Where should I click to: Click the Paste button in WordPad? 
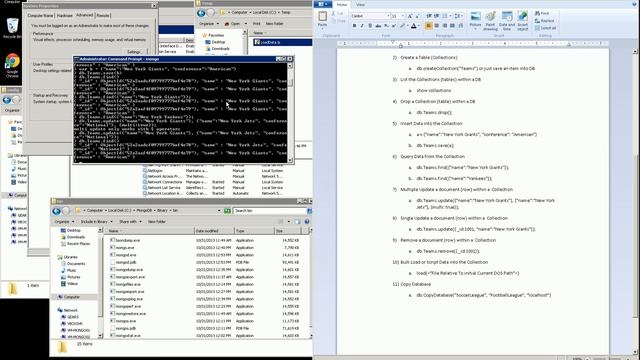pos(322,19)
